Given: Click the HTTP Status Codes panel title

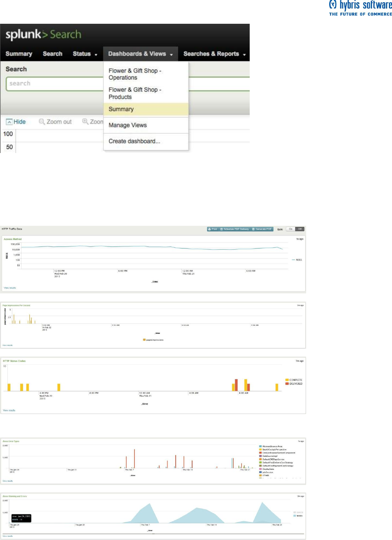Looking at the screenshot, I should click(x=14, y=361).
